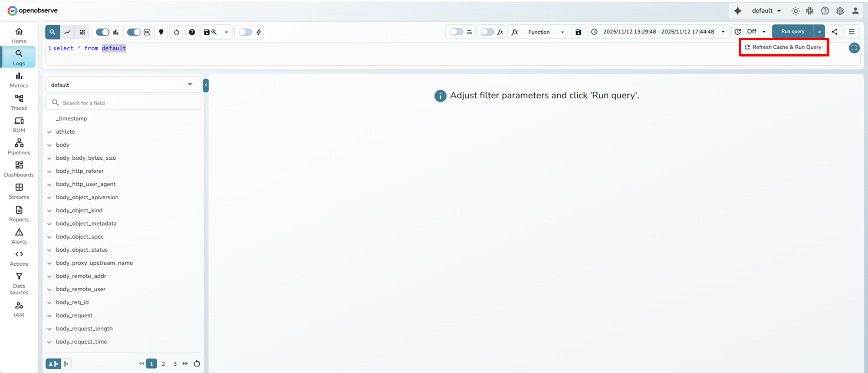Click the Run query button

(x=792, y=32)
